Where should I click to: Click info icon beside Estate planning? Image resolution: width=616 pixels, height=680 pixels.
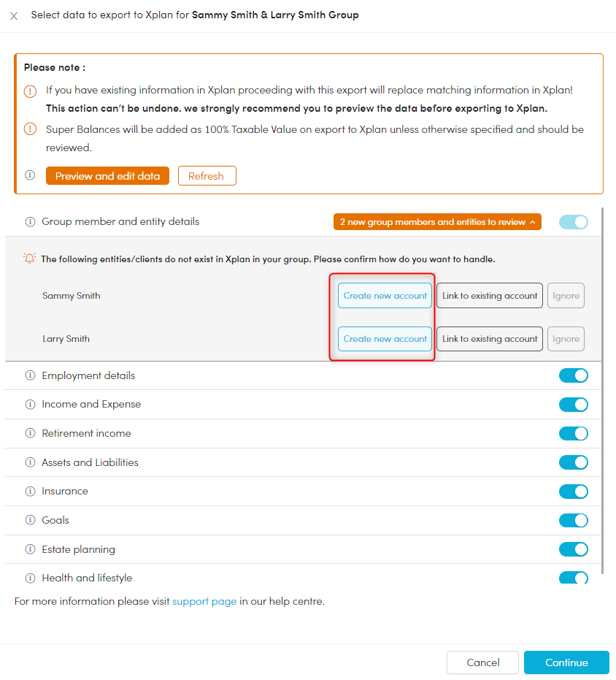click(x=30, y=549)
